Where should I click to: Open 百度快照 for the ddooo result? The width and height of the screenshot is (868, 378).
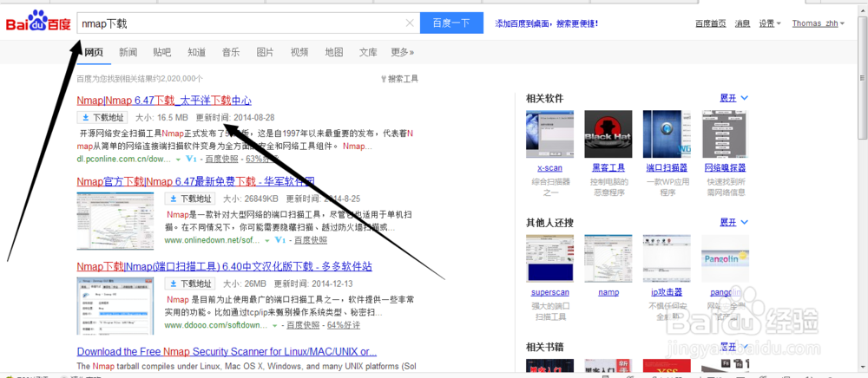303,325
